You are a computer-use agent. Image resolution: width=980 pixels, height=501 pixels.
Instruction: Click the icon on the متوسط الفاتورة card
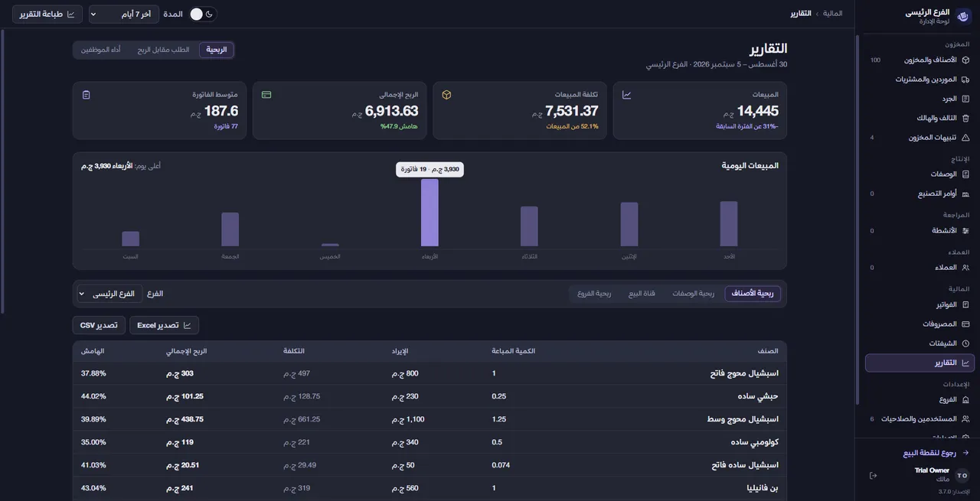pos(86,95)
